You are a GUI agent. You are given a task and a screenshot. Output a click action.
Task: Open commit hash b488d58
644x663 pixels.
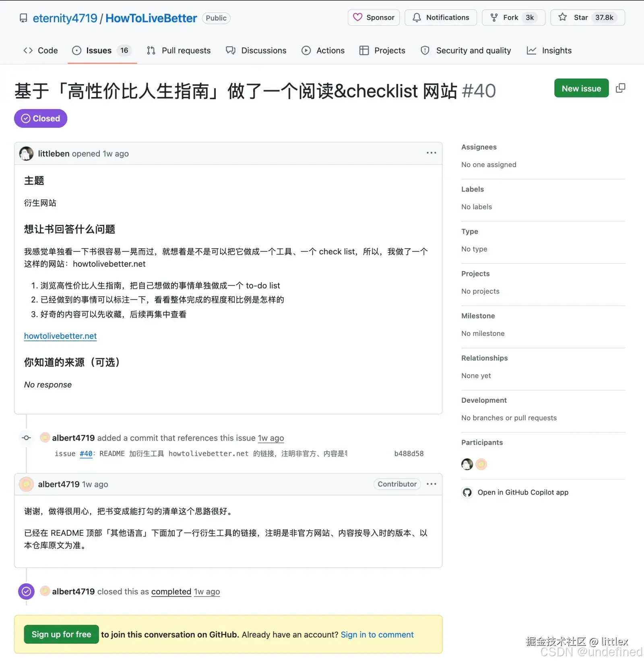(409, 454)
